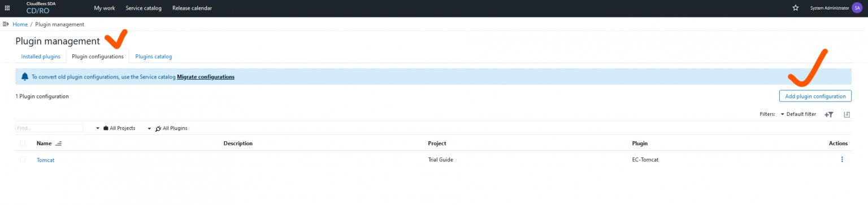Viewport: 868px width, 205px height.
Task: Click the favorites star icon
Action: [x=796, y=8]
